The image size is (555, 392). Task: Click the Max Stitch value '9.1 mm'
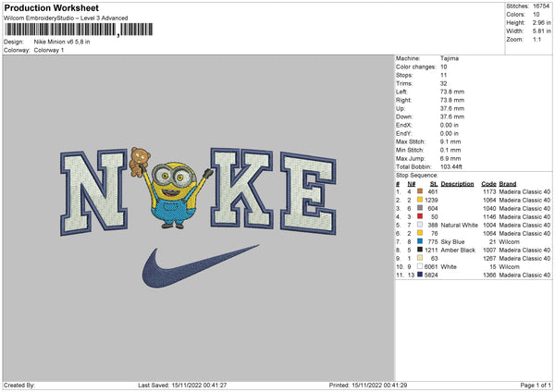tap(450, 141)
